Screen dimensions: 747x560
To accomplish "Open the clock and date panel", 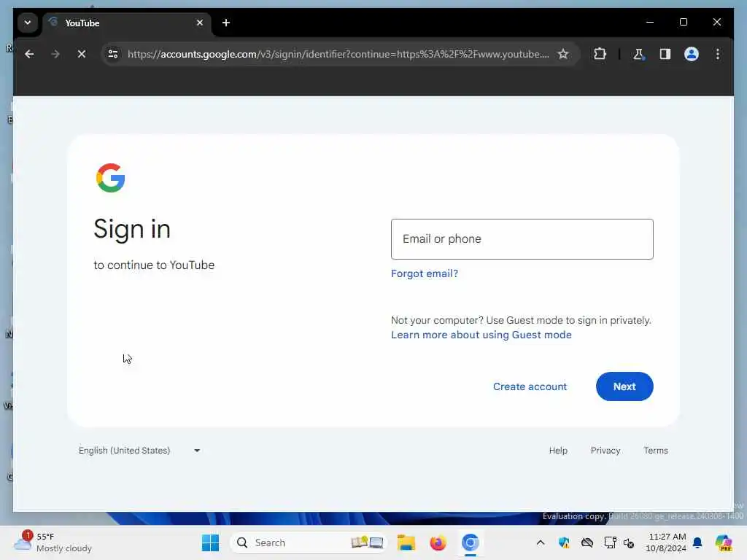I will [666, 542].
